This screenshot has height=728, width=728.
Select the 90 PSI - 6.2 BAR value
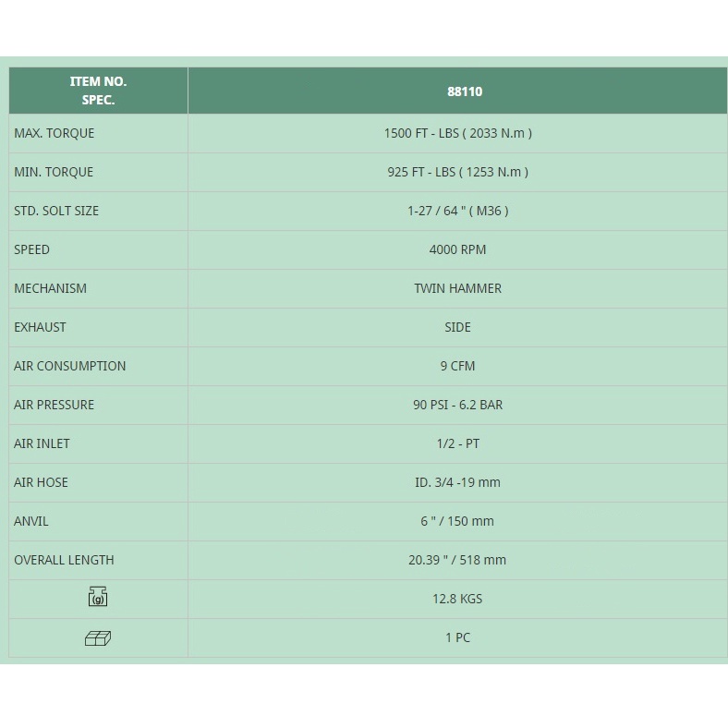click(457, 405)
